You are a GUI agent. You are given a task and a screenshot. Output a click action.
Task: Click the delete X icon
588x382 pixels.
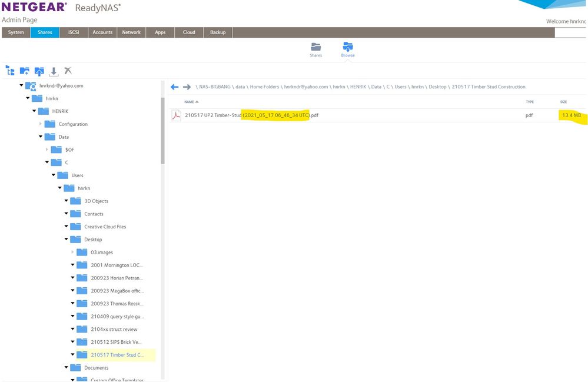(x=68, y=71)
